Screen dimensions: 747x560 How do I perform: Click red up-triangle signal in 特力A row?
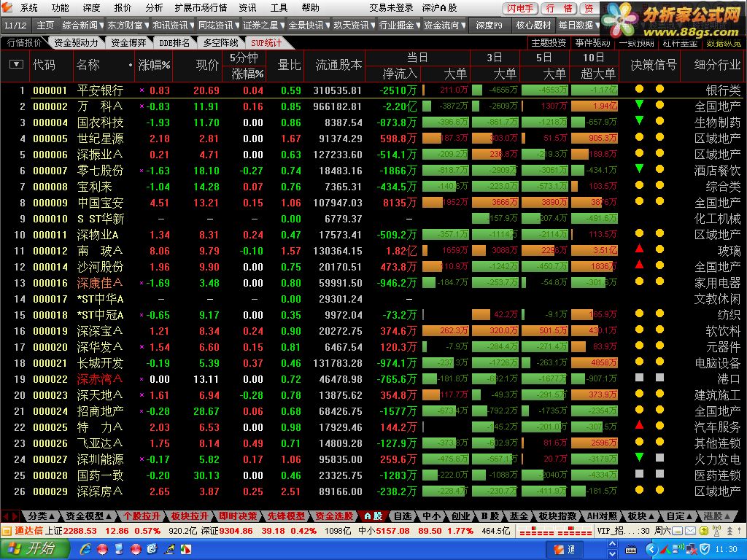(x=639, y=425)
